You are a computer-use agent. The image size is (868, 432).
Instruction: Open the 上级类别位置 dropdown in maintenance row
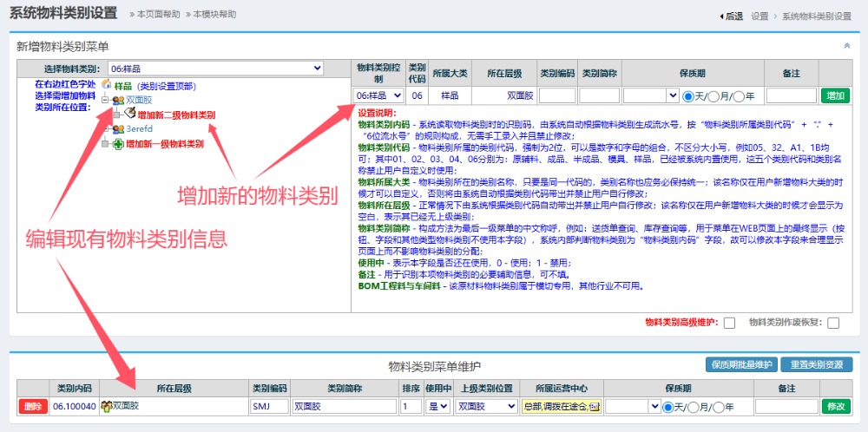(486, 406)
